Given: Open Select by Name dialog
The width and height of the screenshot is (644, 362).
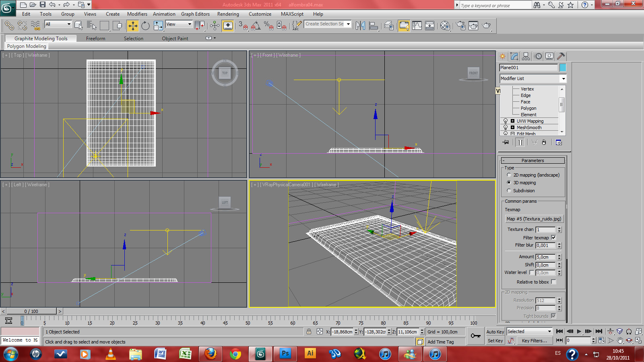Looking at the screenshot, I should click(93, 26).
